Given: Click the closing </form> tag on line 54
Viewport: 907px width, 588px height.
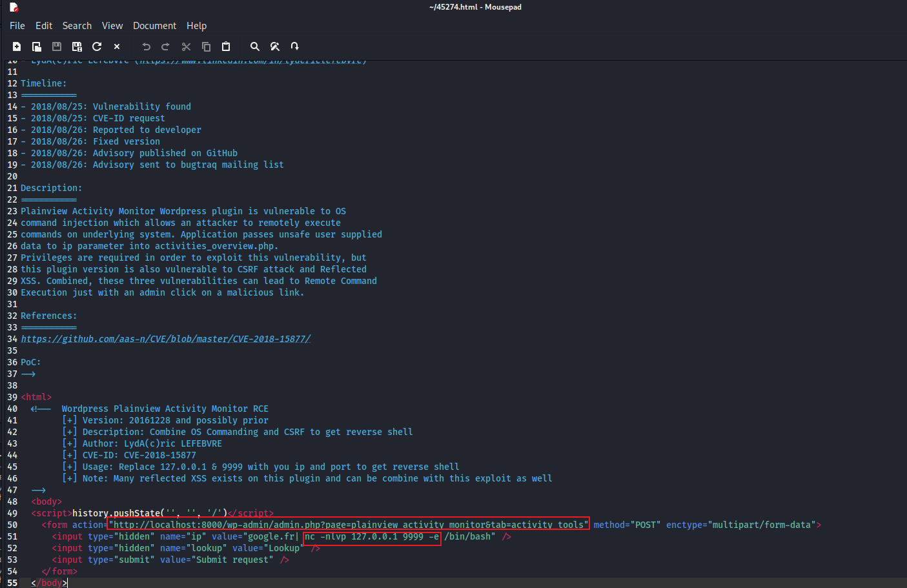Looking at the screenshot, I should click(x=59, y=571).
